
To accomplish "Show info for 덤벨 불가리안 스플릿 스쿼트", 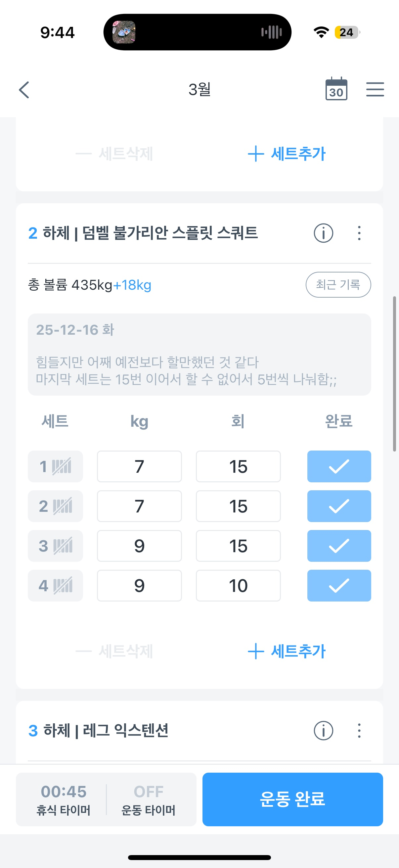I will tap(323, 233).
